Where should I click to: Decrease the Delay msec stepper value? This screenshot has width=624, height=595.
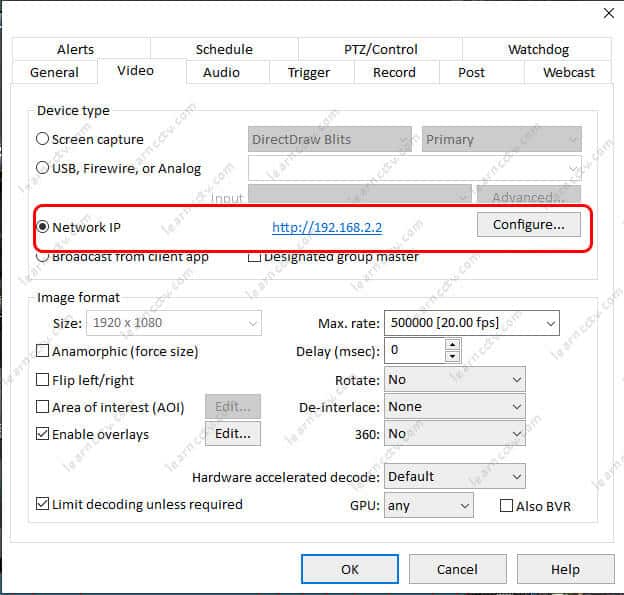(x=452, y=356)
